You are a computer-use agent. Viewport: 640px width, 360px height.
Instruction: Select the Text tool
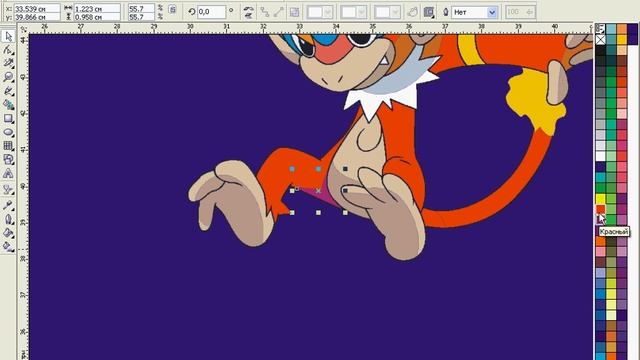pos(8,174)
